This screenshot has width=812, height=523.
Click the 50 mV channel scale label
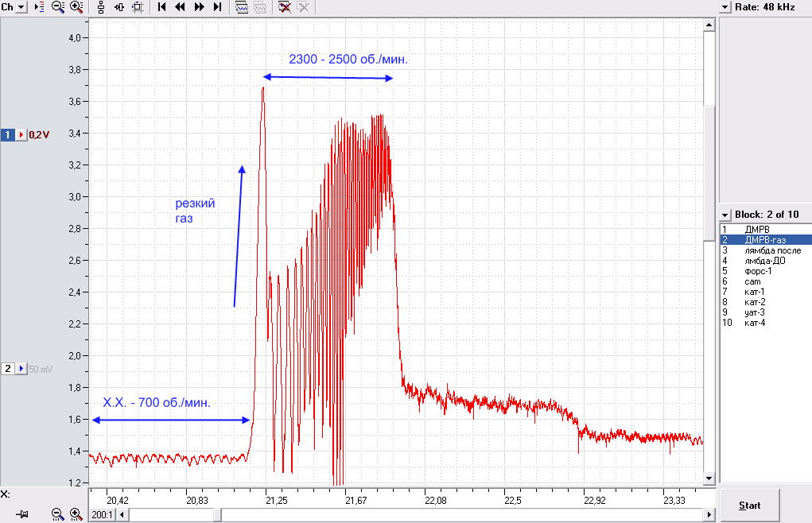[41, 370]
